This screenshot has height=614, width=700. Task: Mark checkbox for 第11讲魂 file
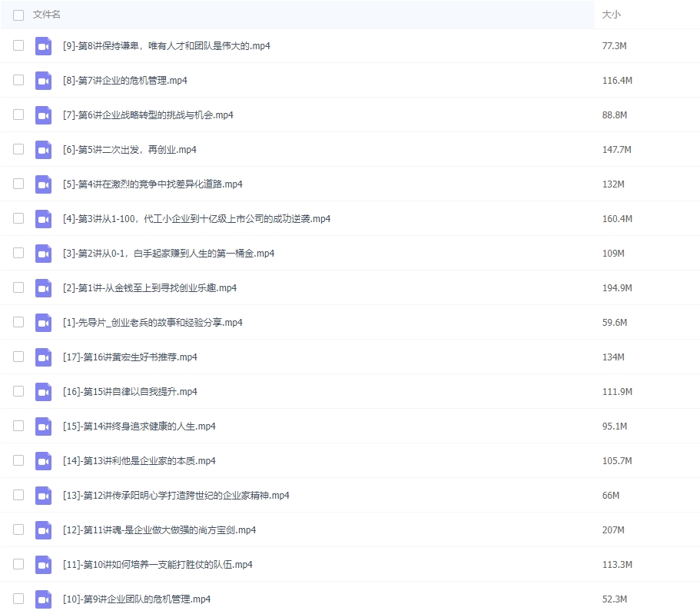click(x=18, y=529)
